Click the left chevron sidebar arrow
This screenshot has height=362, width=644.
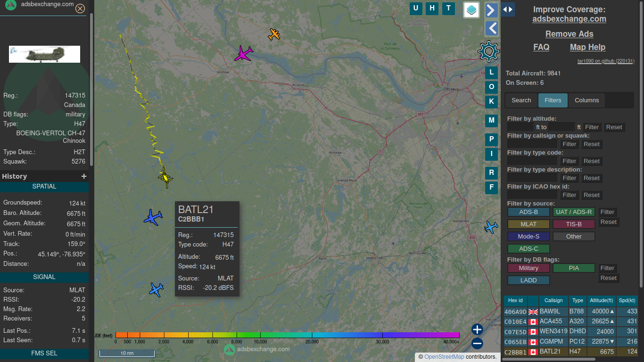492,28
